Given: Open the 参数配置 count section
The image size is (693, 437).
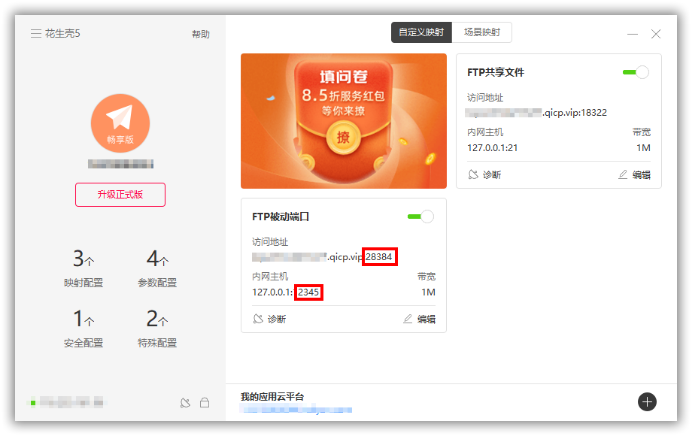Looking at the screenshot, I should (157, 270).
